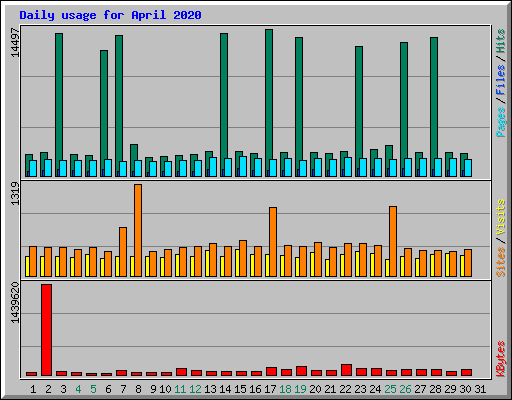Viewport: 512px width, 400px height.
Task: Click day label 15 on the x-axis
Action: (x=240, y=389)
